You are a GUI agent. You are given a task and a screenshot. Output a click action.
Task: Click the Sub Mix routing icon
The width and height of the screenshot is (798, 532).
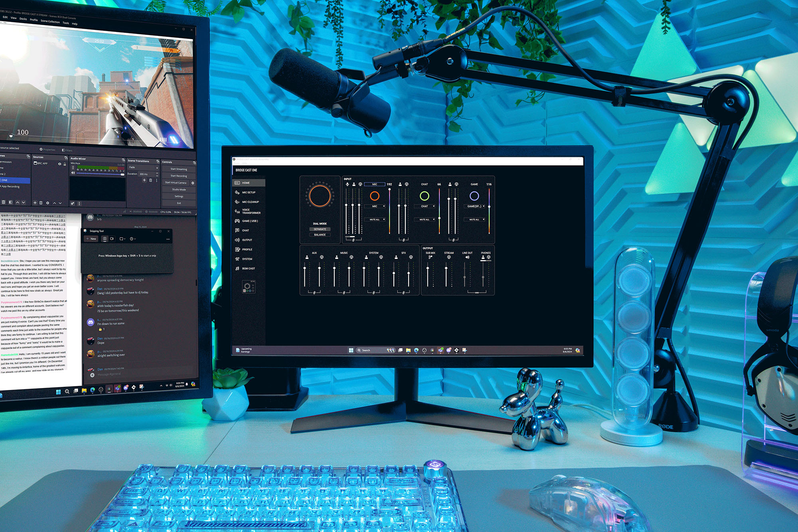coord(430,258)
